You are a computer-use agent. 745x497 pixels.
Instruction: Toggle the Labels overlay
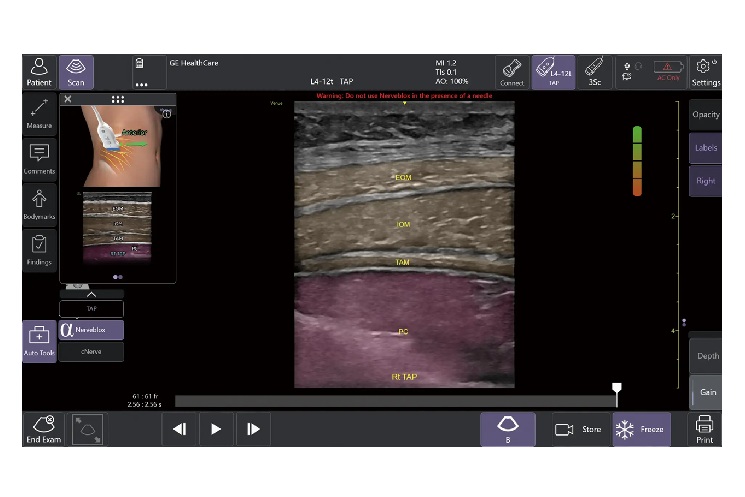tap(706, 148)
